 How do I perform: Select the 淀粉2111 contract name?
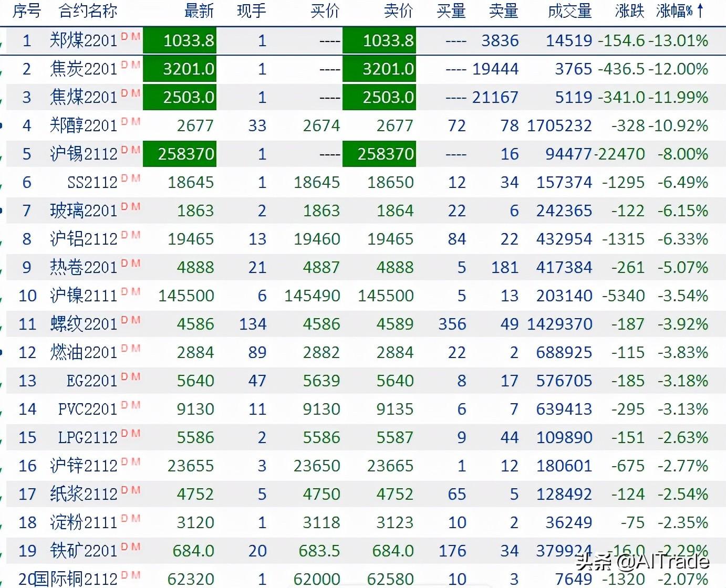(84, 522)
